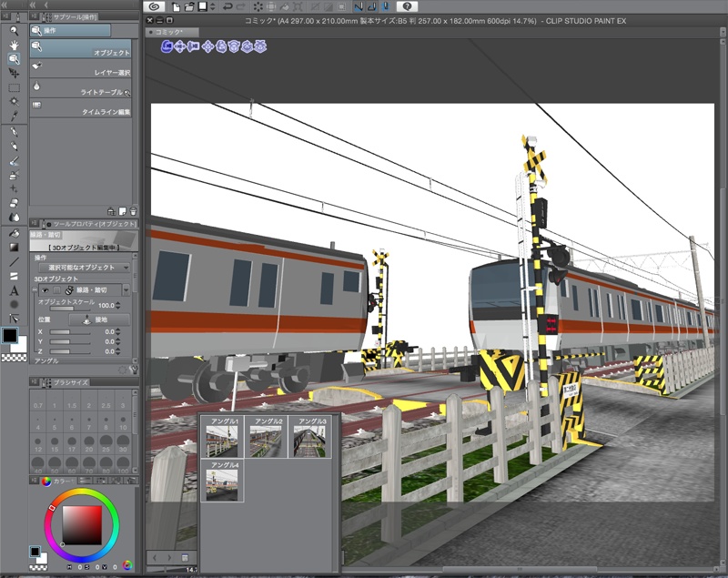Open the dropdown arrow next to 線路・踏切
The height and width of the screenshot is (578, 728).
[x=127, y=289]
